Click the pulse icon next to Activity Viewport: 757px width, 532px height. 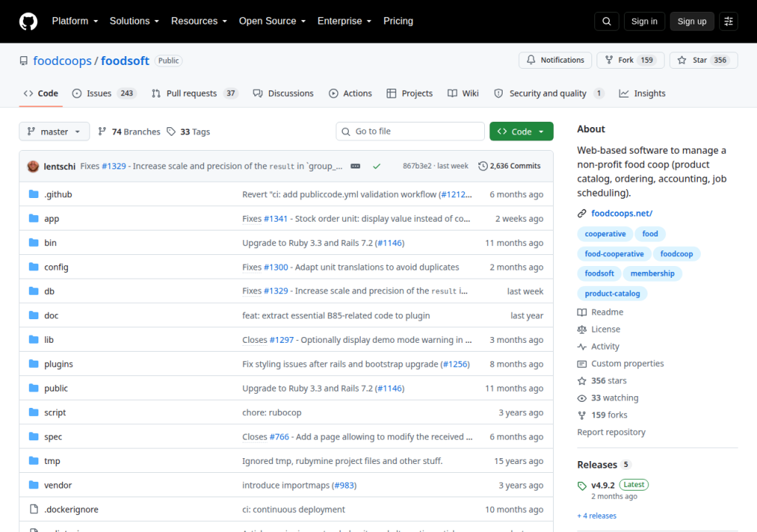[x=582, y=347]
